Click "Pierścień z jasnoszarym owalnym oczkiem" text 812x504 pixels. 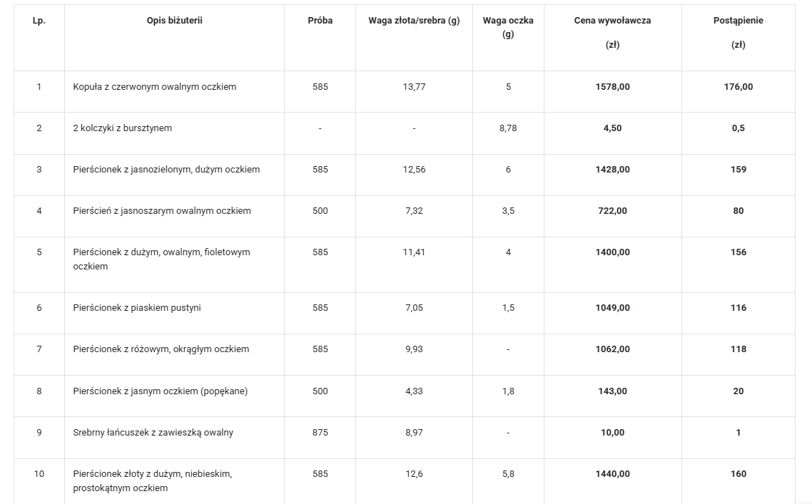click(162, 211)
